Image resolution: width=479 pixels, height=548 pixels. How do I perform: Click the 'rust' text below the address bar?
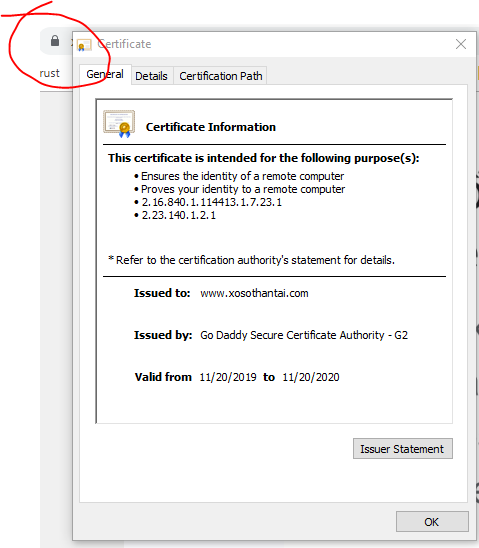[50, 73]
